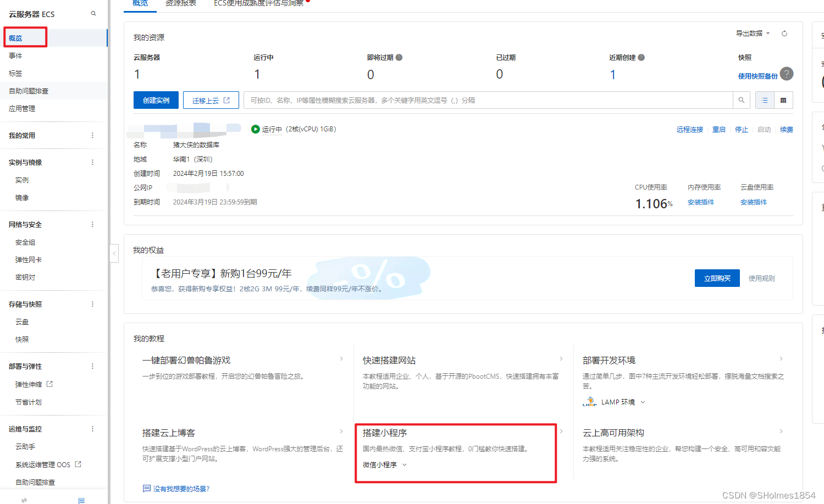Viewport: 824px width, 504px height.
Task: Open 云助手 in the sidebar
Action: point(25,446)
